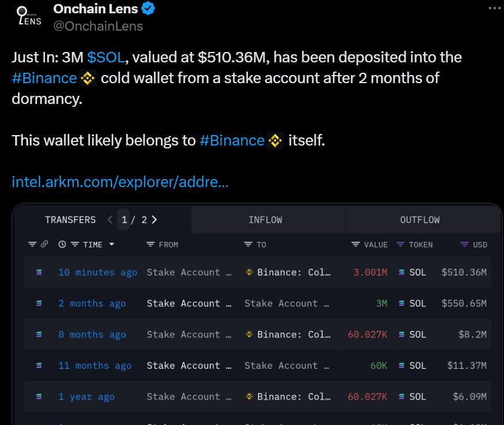Go to previous transfers page with left chevron
The image size is (504, 425).
[110, 220]
